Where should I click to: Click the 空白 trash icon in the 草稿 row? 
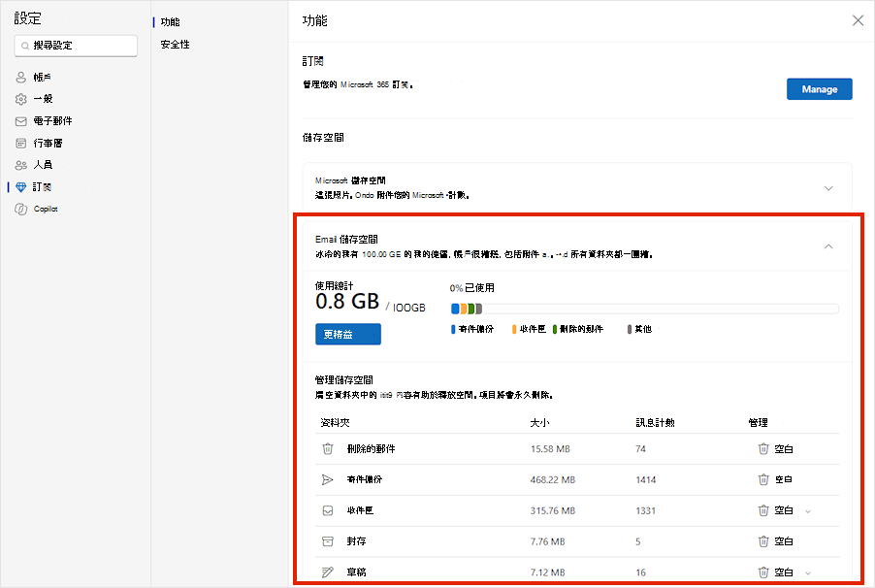763,572
